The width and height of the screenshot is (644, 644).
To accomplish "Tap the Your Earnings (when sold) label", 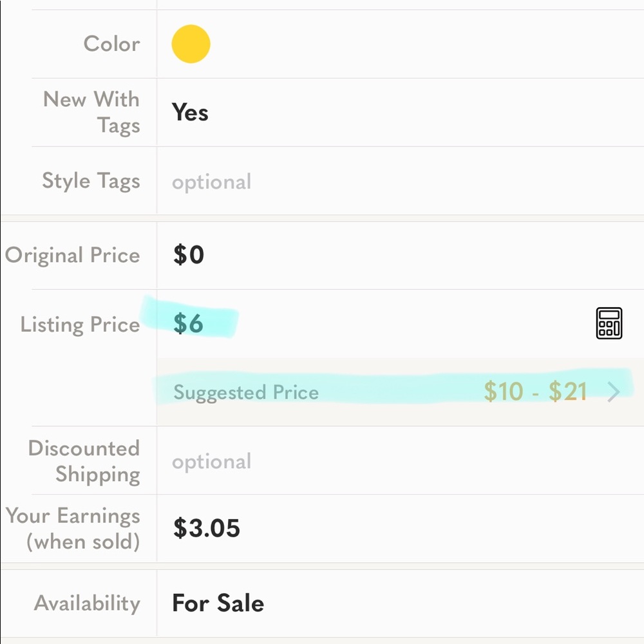I will point(73,529).
